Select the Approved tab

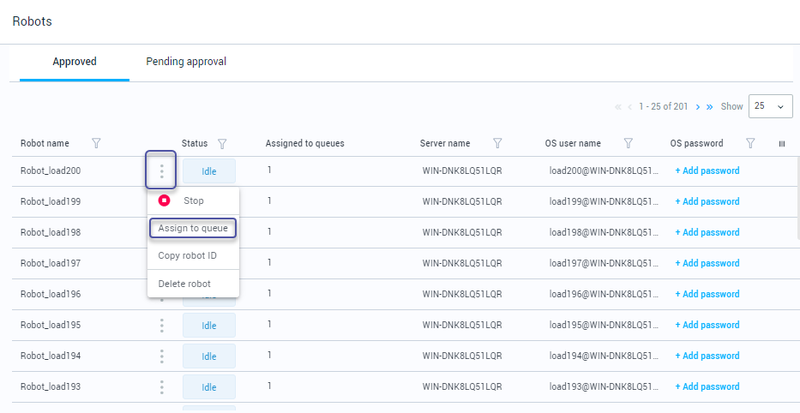(74, 62)
